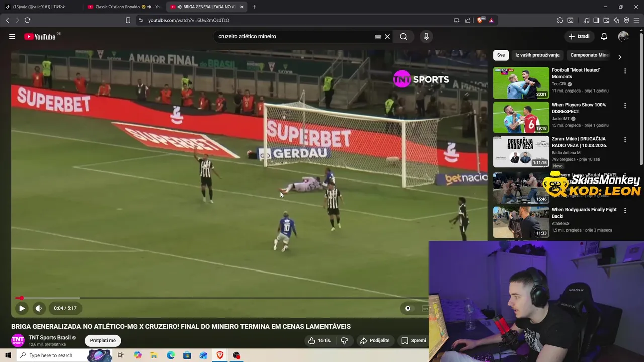
Task: Subscribe with the 'Pretplati me' button
Action: (103, 340)
